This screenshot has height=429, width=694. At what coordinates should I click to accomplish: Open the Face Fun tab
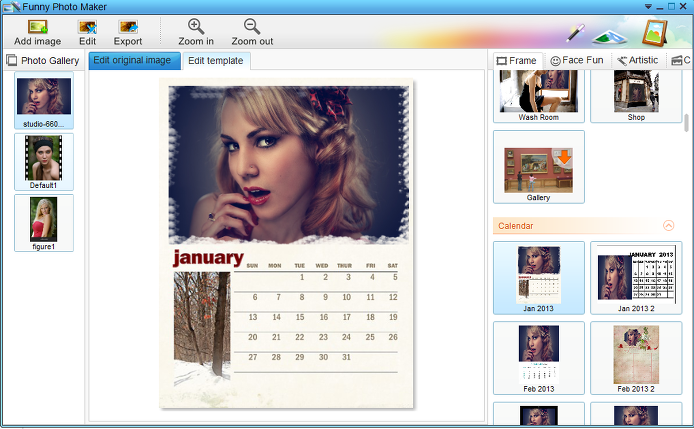click(577, 60)
